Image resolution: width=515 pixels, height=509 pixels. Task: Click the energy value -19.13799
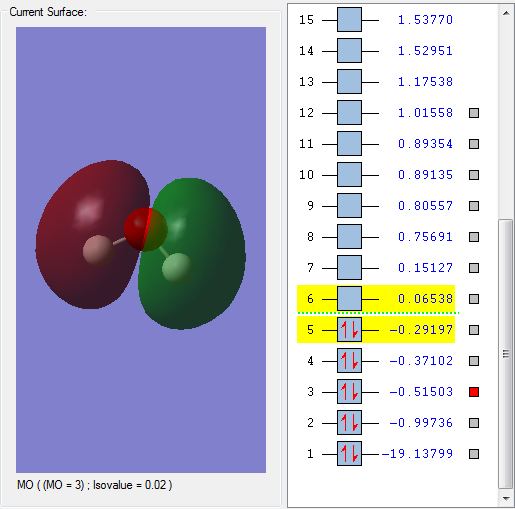(417, 454)
